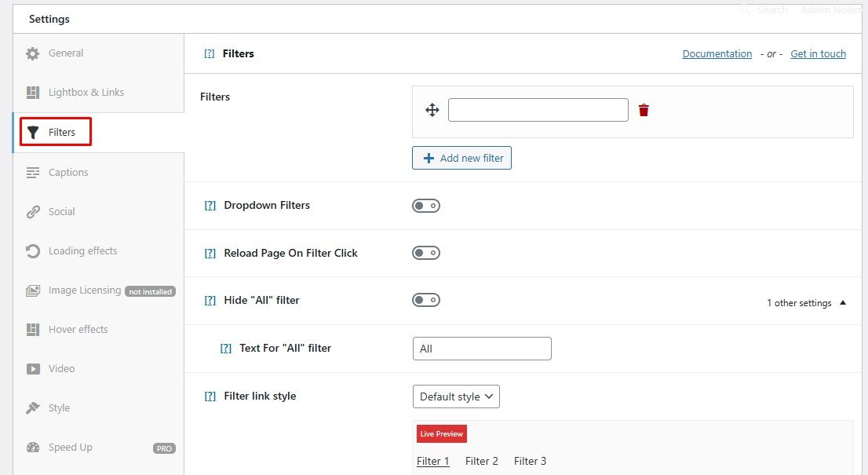
Task: Click the help icon beside Hide "All" filter
Action: point(210,301)
